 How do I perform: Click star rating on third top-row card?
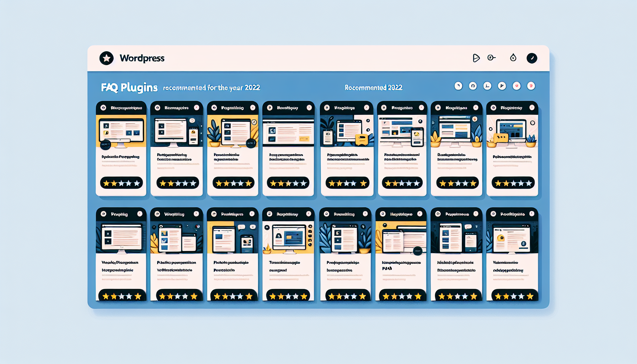[234, 183]
